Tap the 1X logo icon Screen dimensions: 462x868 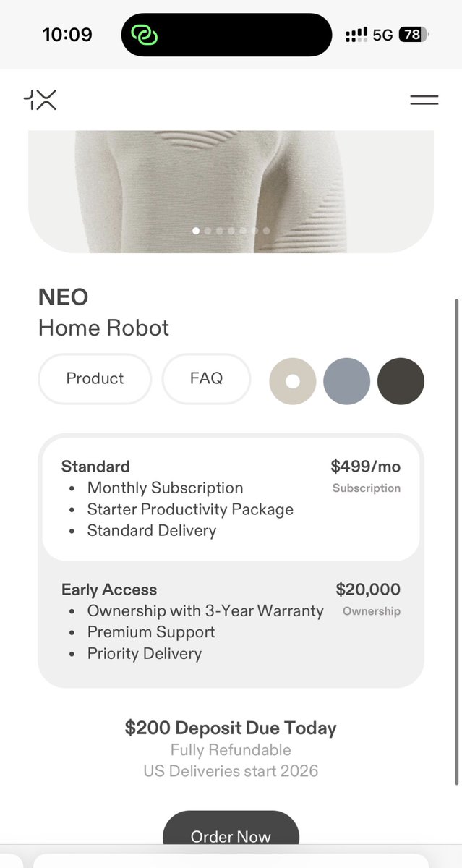40,101
